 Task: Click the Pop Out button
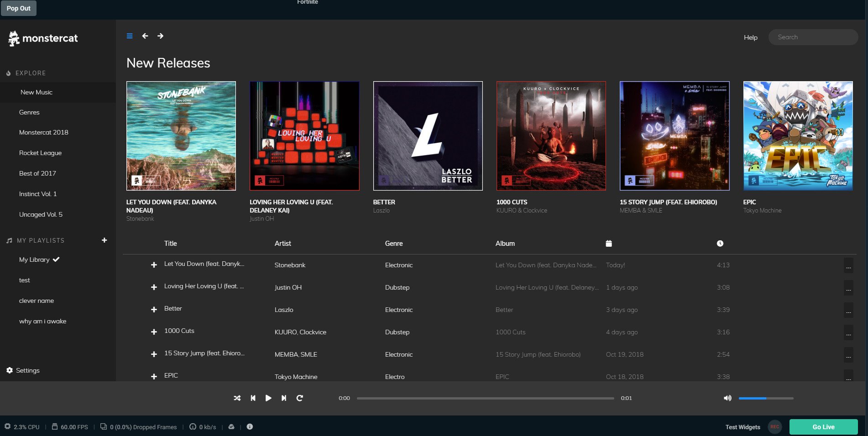click(x=19, y=8)
